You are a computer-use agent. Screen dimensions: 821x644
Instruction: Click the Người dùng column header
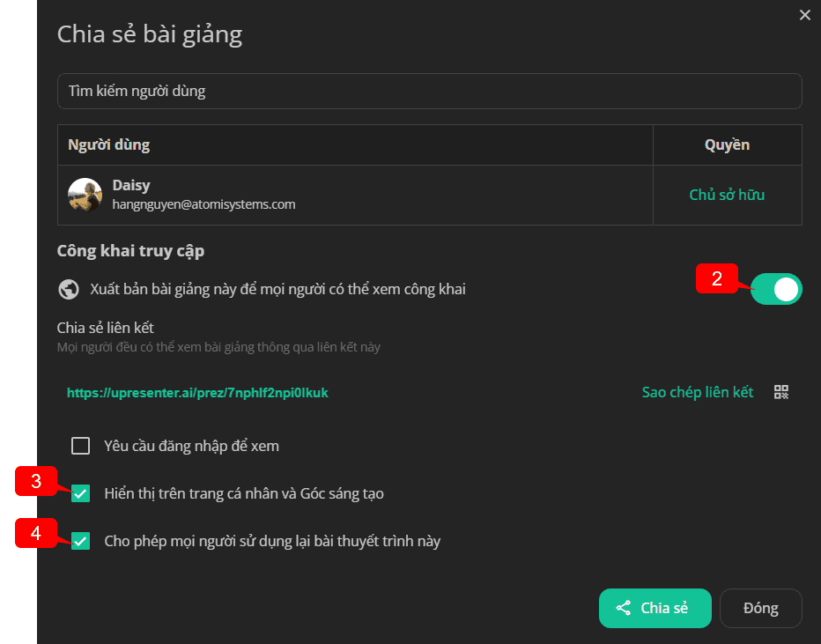point(109,144)
